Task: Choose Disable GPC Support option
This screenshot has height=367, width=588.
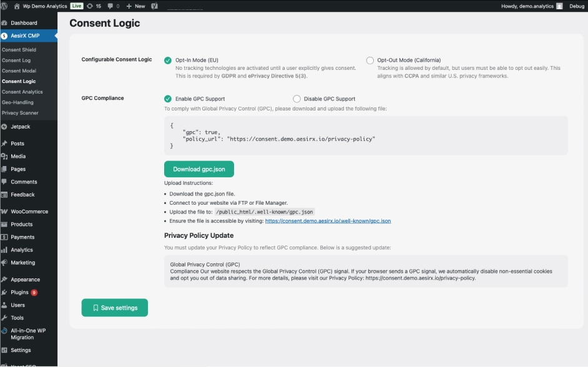Action: 296,99
